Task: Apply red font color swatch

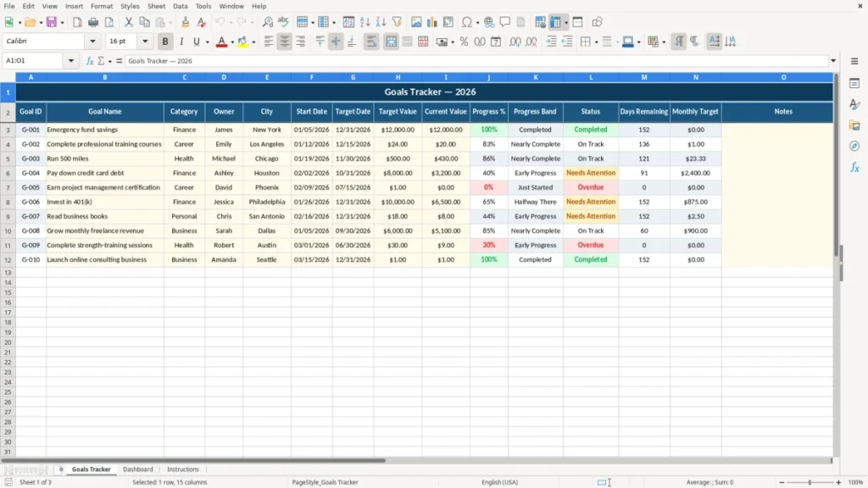Action: coord(221,42)
